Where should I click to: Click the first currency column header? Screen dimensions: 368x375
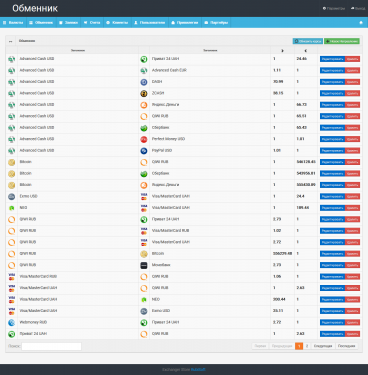click(78, 50)
